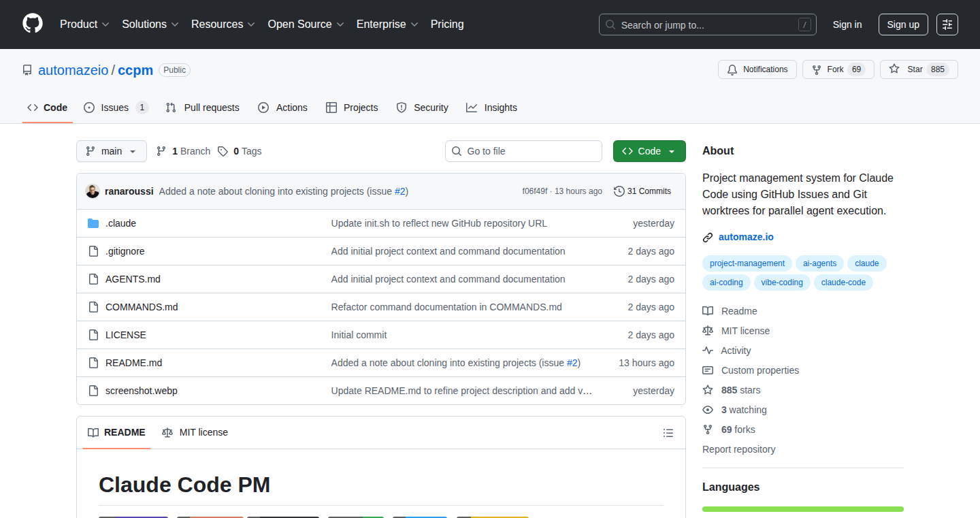
Task: Open COMMANDS.md file
Action: [142, 307]
